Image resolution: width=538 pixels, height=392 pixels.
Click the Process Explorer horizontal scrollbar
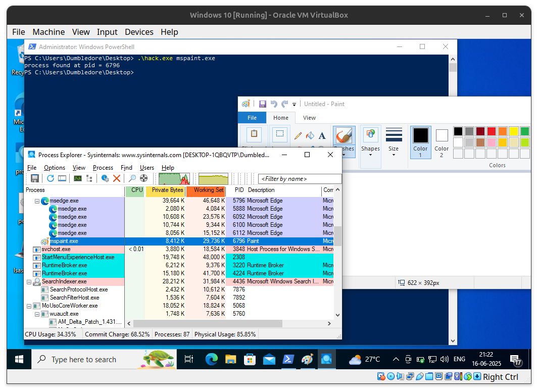click(x=208, y=323)
